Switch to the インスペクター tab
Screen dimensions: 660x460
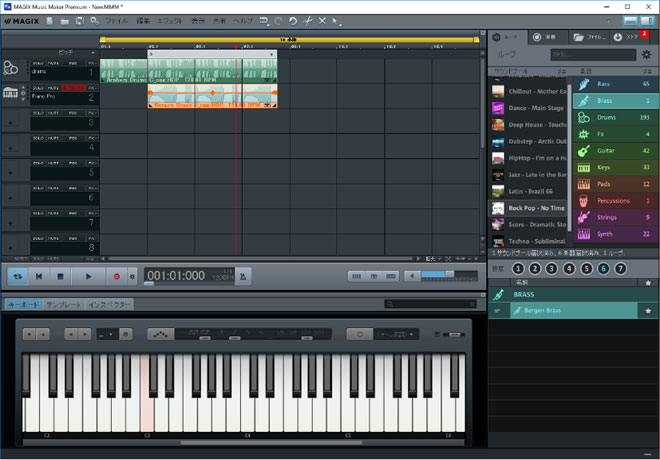coord(109,304)
